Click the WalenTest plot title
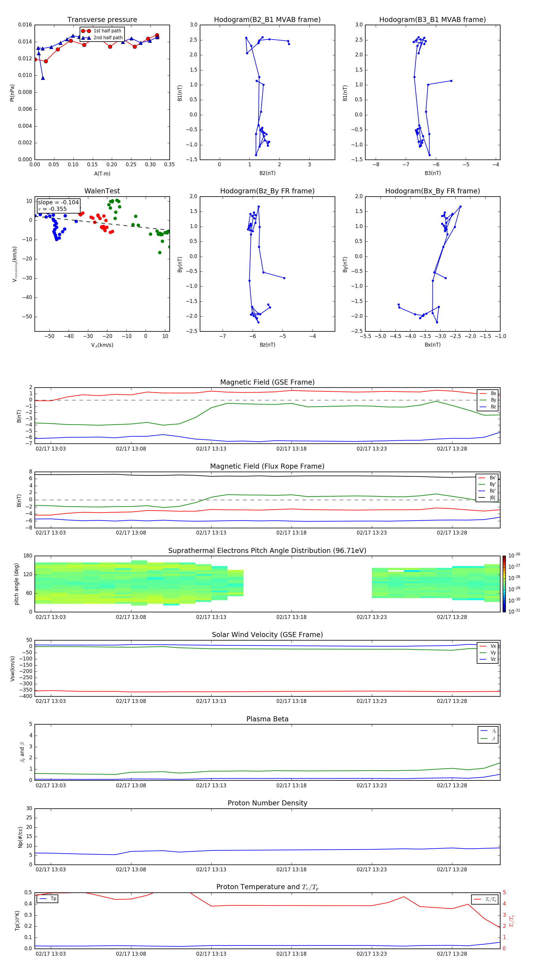The height and width of the screenshot is (980, 535). coord(102,191)
